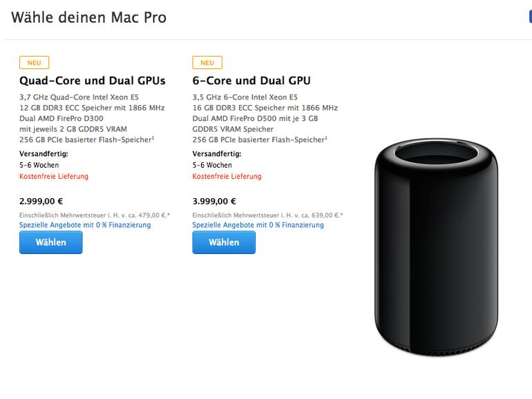Click the 2.999,00 € price
The width and height of the screenshot is (532, 399).
(x=41, y=202)
